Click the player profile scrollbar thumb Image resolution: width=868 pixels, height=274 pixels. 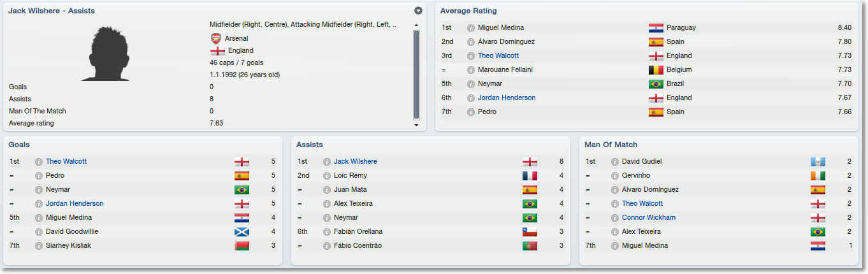[x=416, y=75]
